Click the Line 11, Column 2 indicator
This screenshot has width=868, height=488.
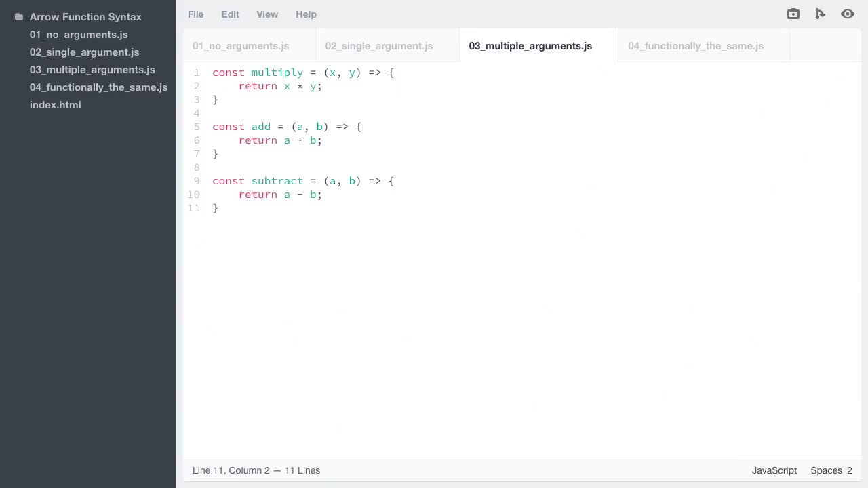[x=256, y=470]
